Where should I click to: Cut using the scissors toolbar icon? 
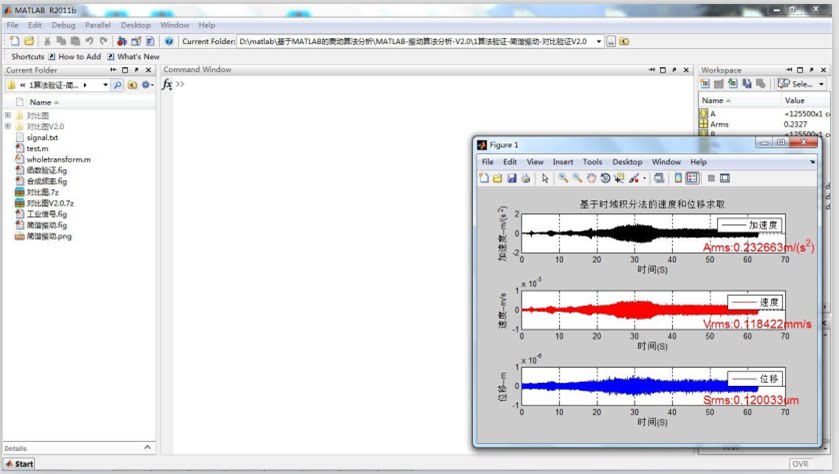(x=47, y=41)
